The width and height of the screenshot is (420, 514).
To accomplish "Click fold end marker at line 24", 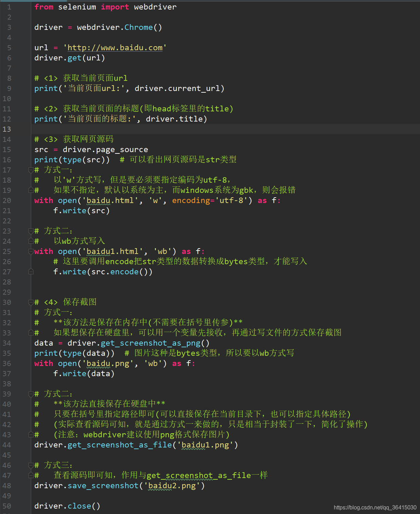I will tap(31, 241).
